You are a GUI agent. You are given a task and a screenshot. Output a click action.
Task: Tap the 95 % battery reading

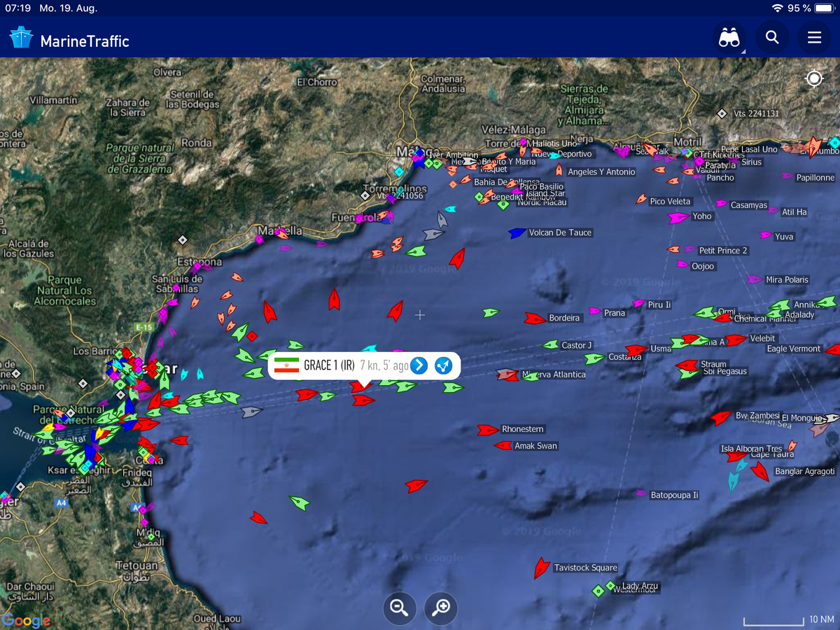(x=799, y=8)
